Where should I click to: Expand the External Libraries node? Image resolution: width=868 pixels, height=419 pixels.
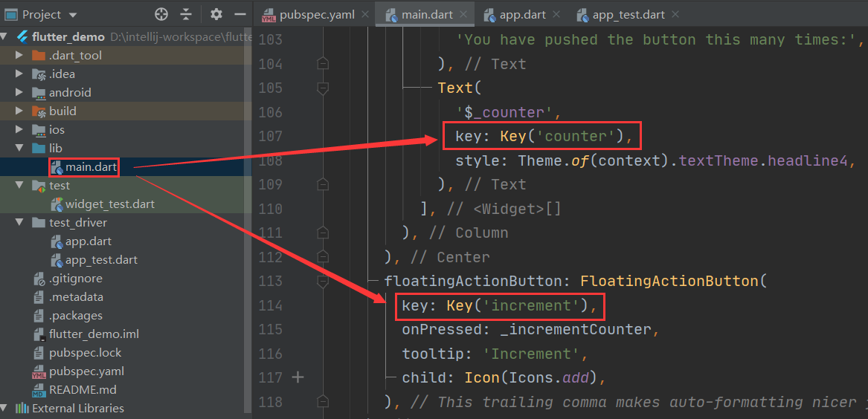coord(4,408)
